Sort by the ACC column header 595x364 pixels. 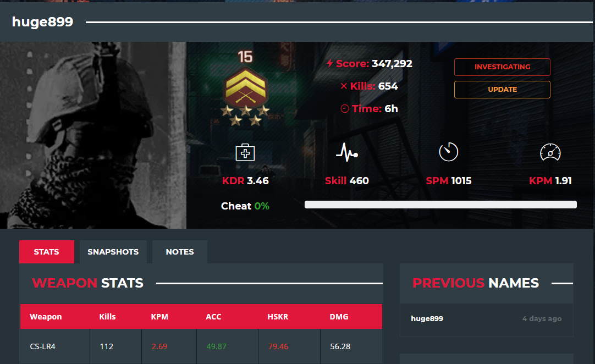213,317
